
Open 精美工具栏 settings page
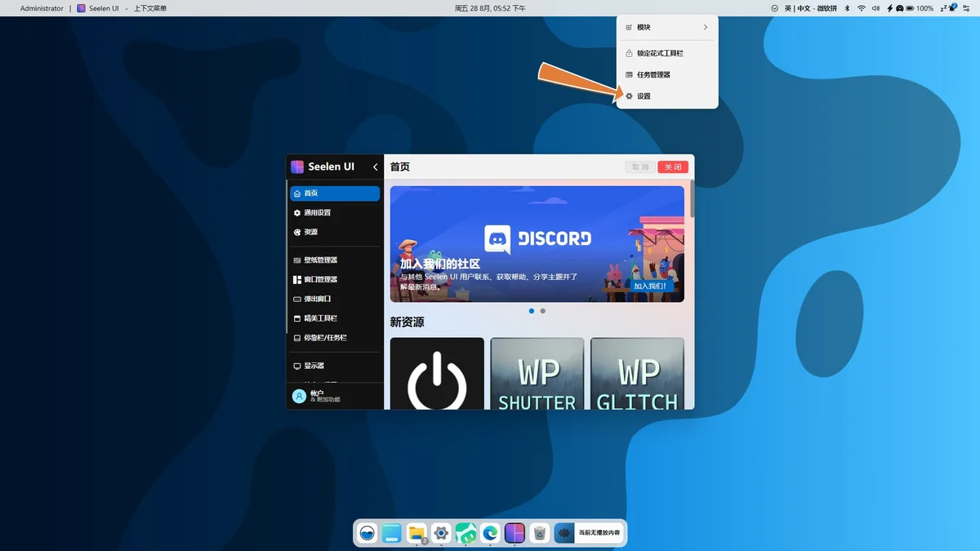(x=335, y=318)
